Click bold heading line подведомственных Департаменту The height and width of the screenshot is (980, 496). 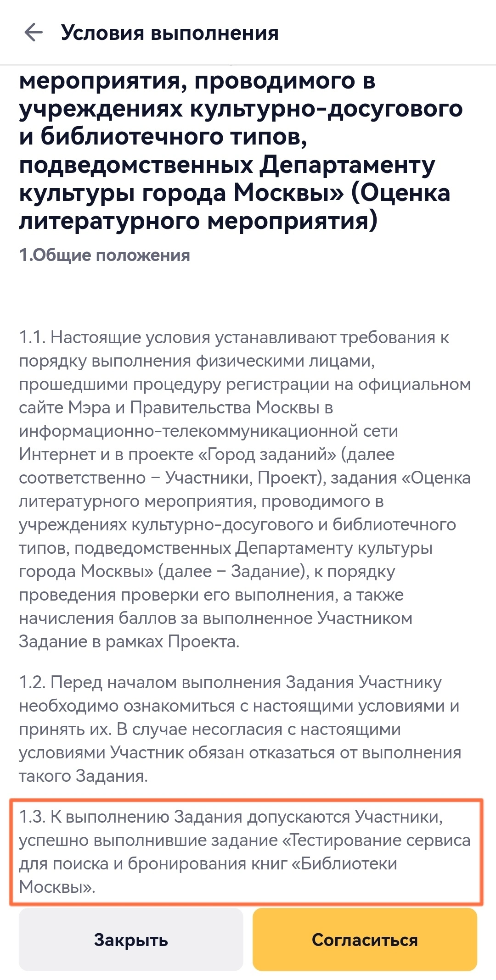[x=227, y=165]
